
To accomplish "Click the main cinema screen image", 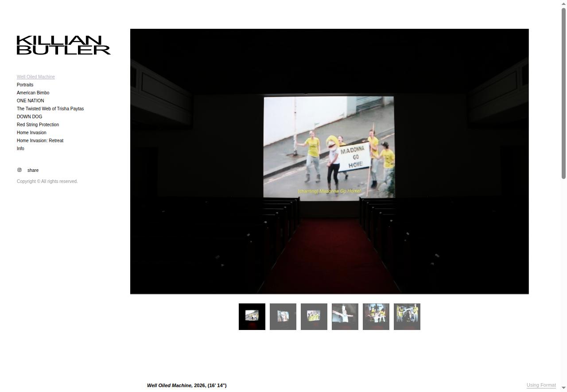I will (330, 161).
